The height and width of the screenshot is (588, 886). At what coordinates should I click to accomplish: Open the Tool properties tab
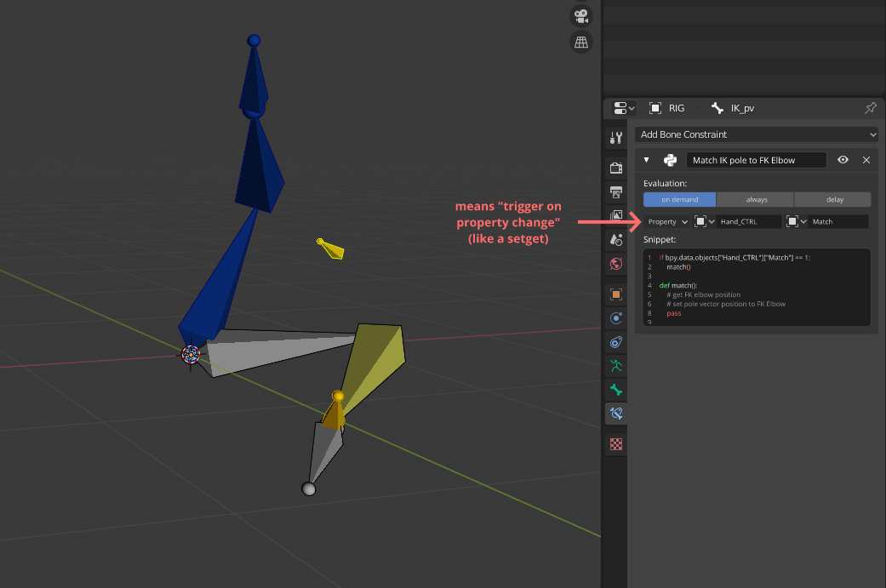point(616,137)
